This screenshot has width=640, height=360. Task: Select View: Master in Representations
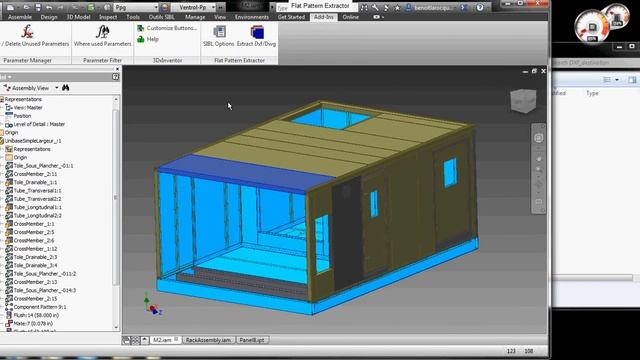point(28,108)
